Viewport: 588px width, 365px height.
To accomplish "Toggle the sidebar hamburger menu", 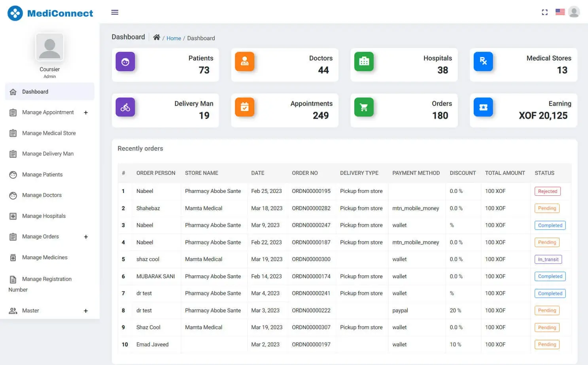I will point(115,12).
